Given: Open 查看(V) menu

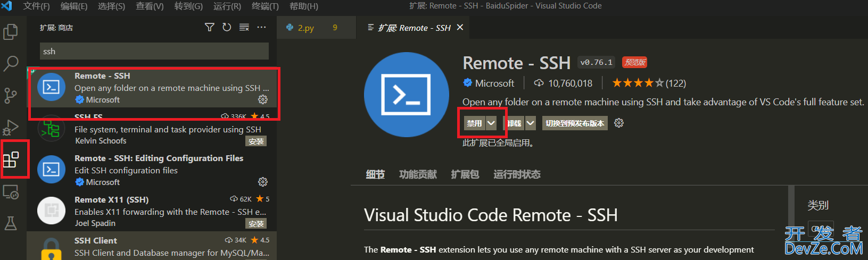Looking at the screenshot, I should pos(150,6).
